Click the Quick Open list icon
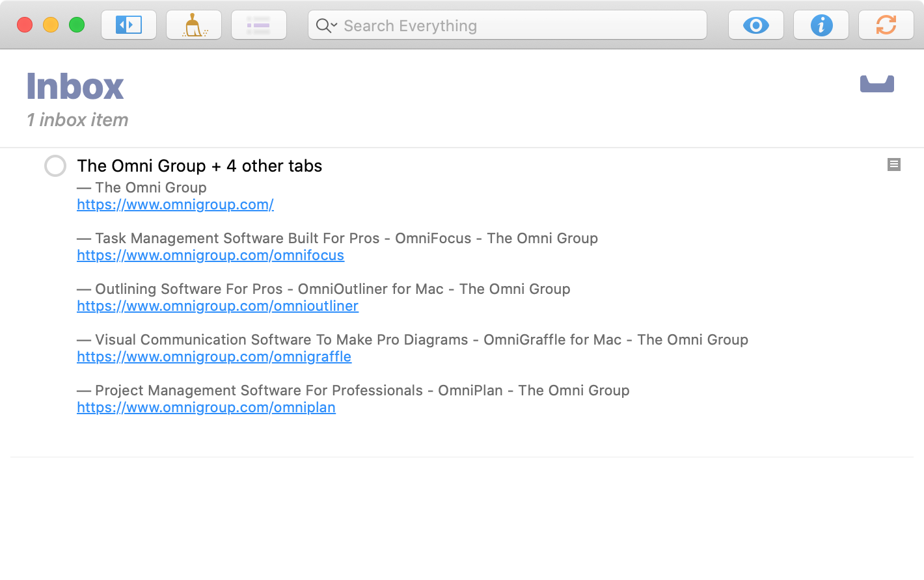The height and width of the screenshot is (580, 924). click(x=259, y=25)
